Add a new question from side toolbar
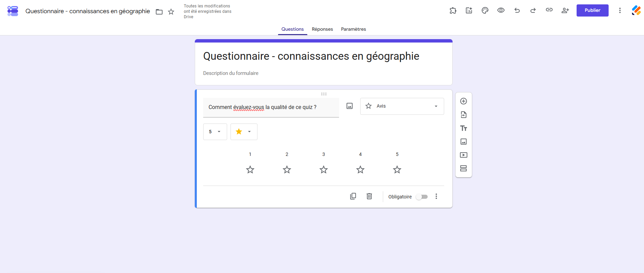The width and height of the screenshot is (644, 273). 464,101
